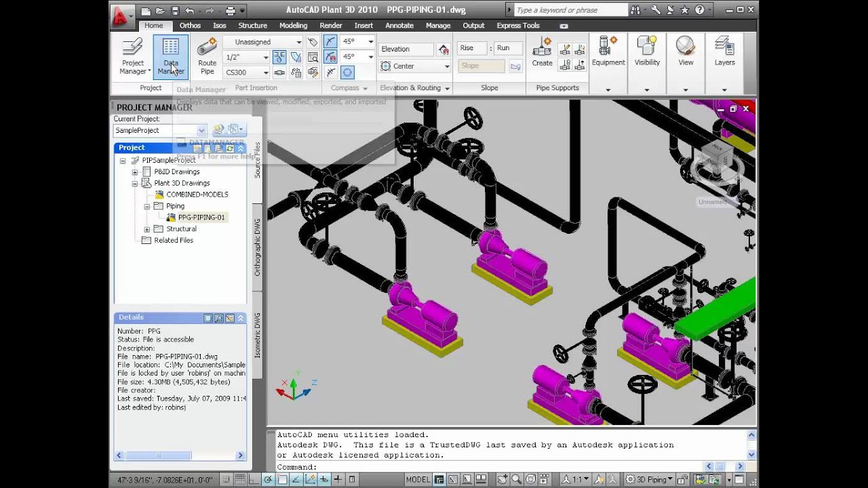
Task: Select COMBINED-MODELS drawing in tree
Action: coord(197,195)
